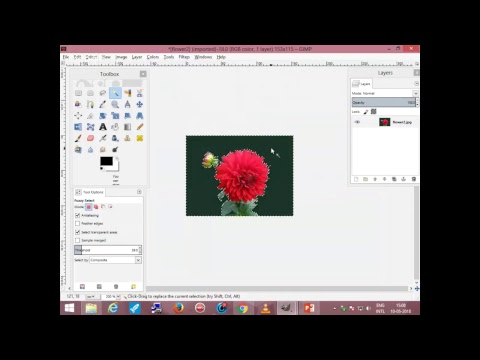Image resolution: width=480 pixels, height=360 pixels.
Task: Open the units dropdown in status bar
Action: point(93,296)
